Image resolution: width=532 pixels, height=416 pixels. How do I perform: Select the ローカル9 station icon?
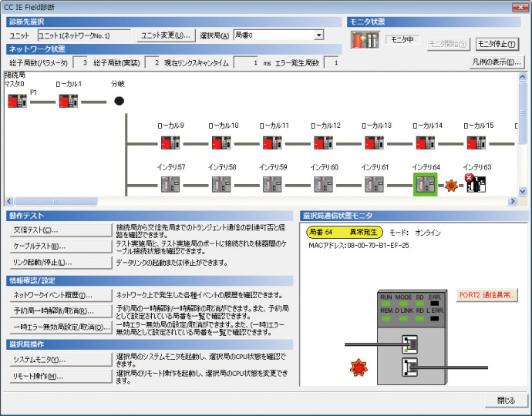click(x=170, y=143)
